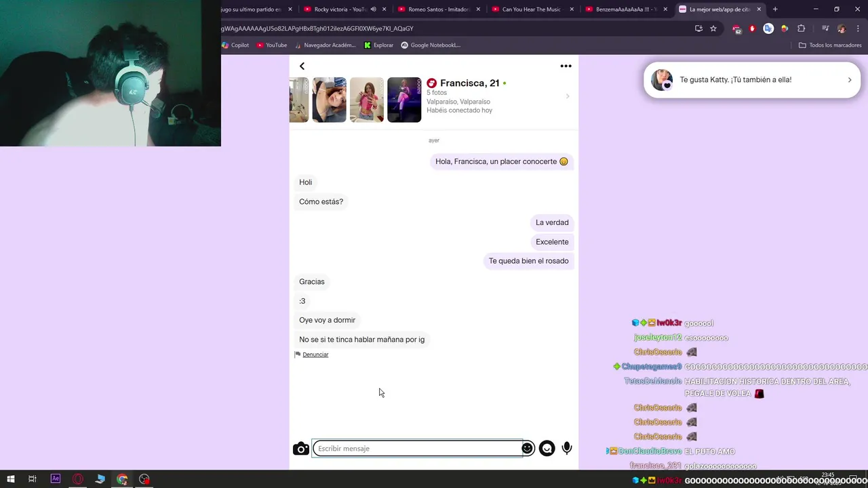
Task: Click the red badge icon beside Francisca's name
Action: [431, 83]
